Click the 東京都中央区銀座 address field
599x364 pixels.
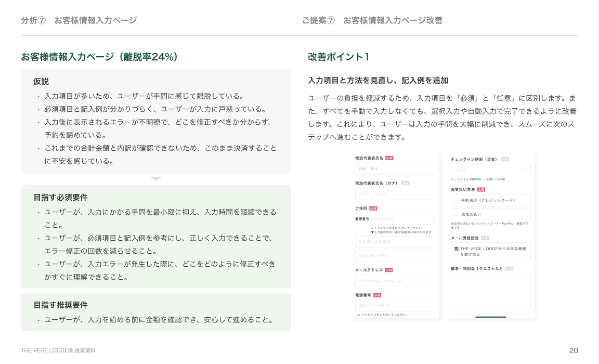tap(395, 242)
